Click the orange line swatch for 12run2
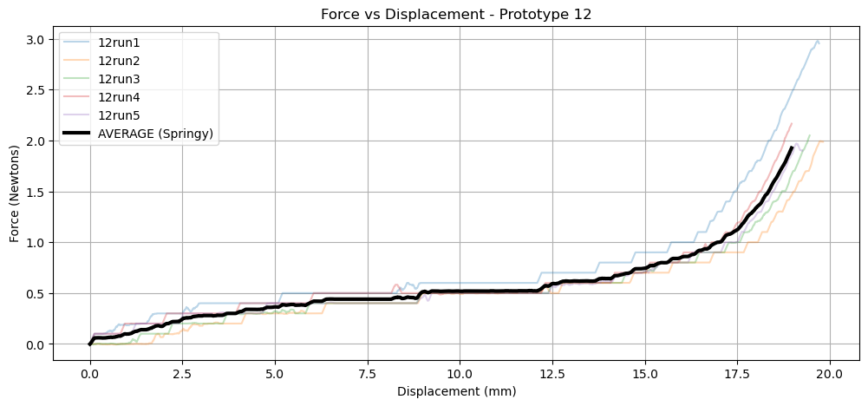Image resolution: width=868 pixels, height=406 pixels. (x=75, y=61)
